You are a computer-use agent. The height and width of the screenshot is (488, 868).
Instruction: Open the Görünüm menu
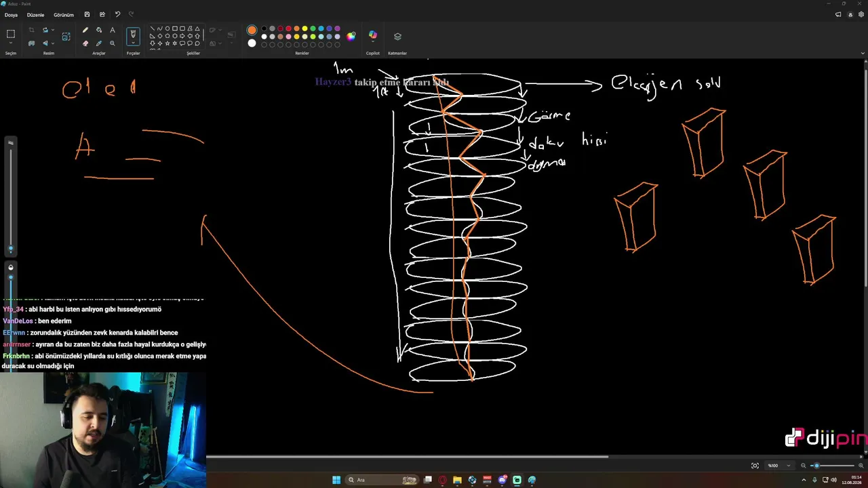pyautogui.click(x=64, y=14)
